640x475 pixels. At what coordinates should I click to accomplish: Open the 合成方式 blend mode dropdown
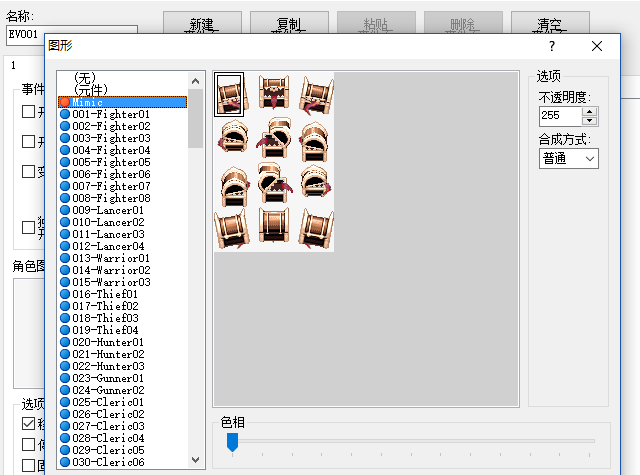(569, 158)
